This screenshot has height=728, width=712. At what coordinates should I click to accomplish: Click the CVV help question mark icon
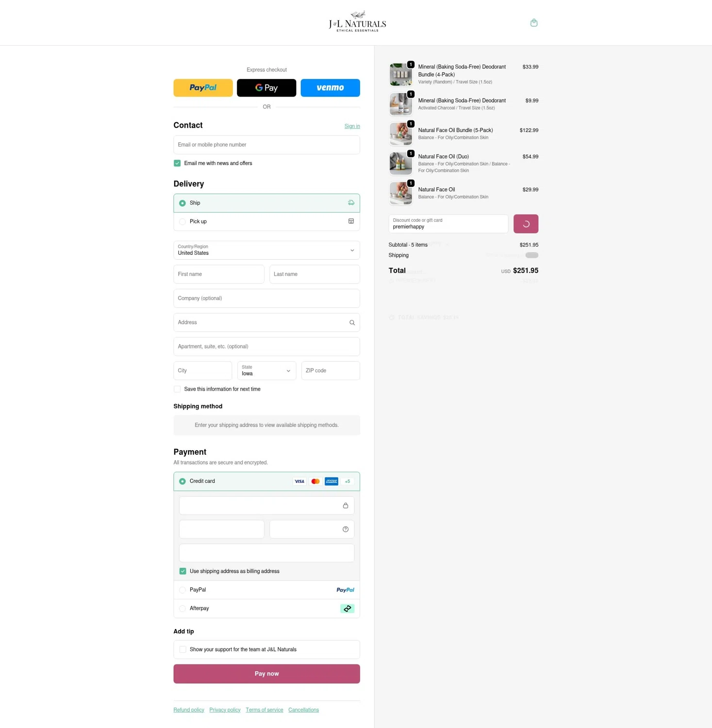tap(346, 529)
